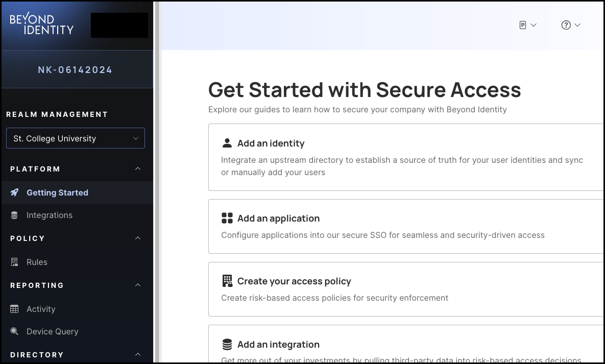This screenshot has width=605, height=364.
Task: Click the Get Started with Secure Access heading
Action: pyautogui.click(x=365, y=90)
